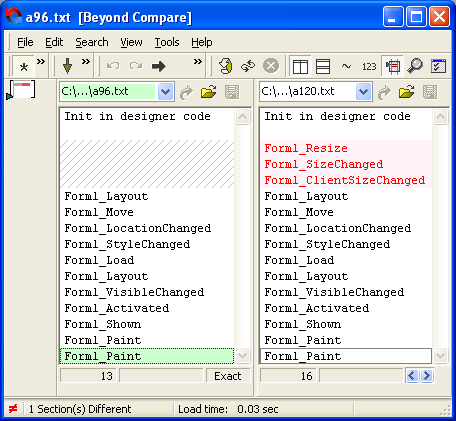
Task: Toggle the asterisk Show All toolbar button
Action: point(23,66)
